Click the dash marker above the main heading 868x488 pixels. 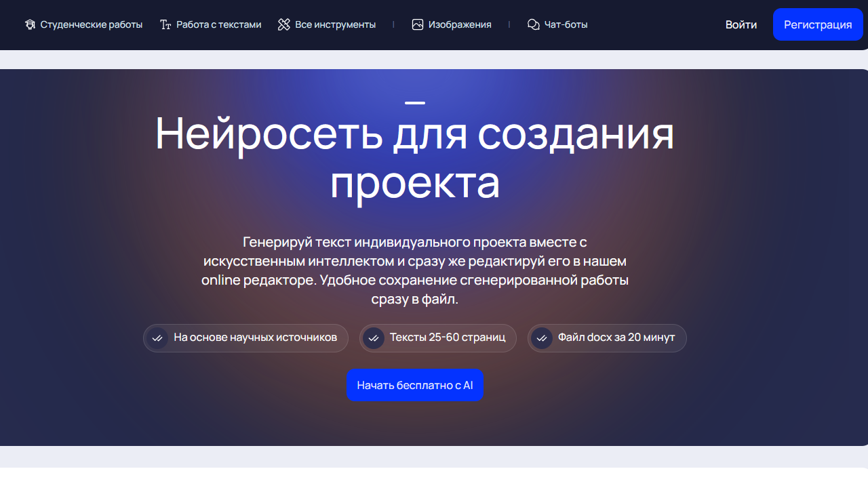tap(415, 102)
